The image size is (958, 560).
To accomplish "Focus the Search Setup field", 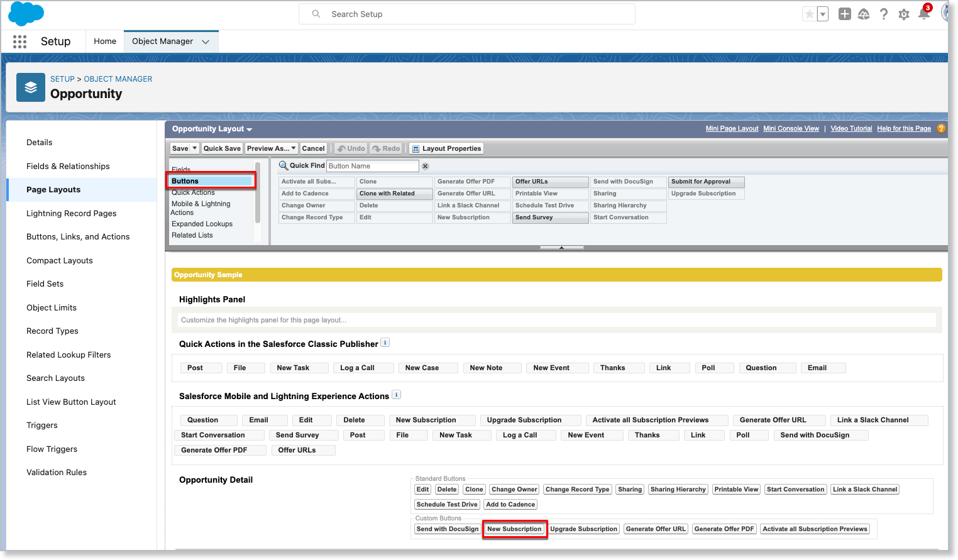I will coord(466,14).
